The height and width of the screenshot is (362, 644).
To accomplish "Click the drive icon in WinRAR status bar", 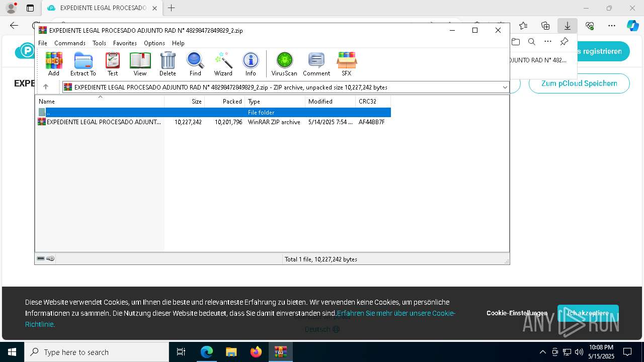I will pos(41,258).
